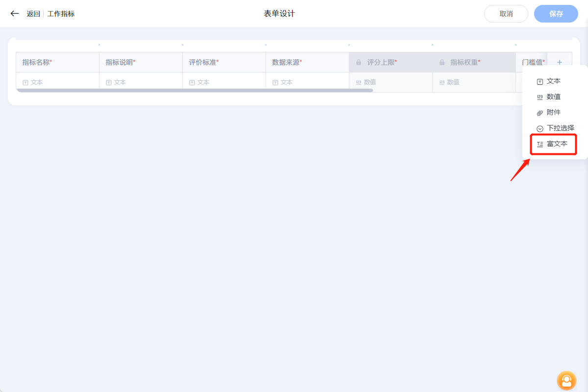Screen dimensions: 588x392
Task: Click the attachment paperclip icon in menu
Action: [x=540, y=113]
